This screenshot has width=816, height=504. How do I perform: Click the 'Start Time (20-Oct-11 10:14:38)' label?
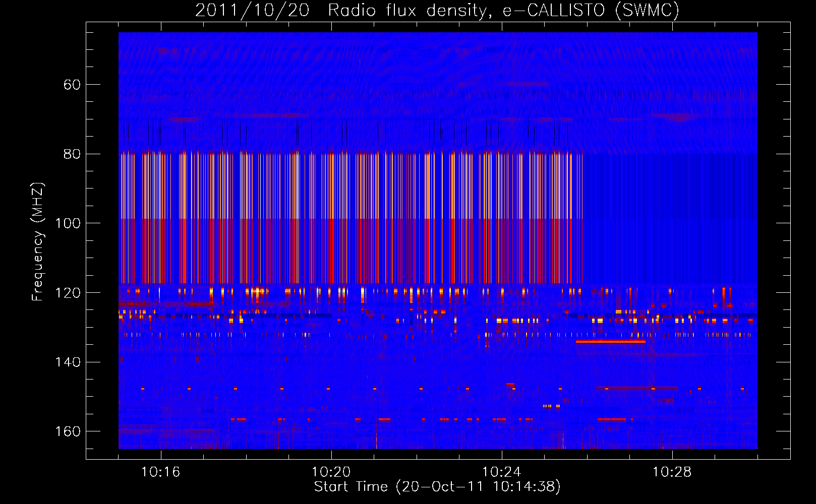(437, 487)
